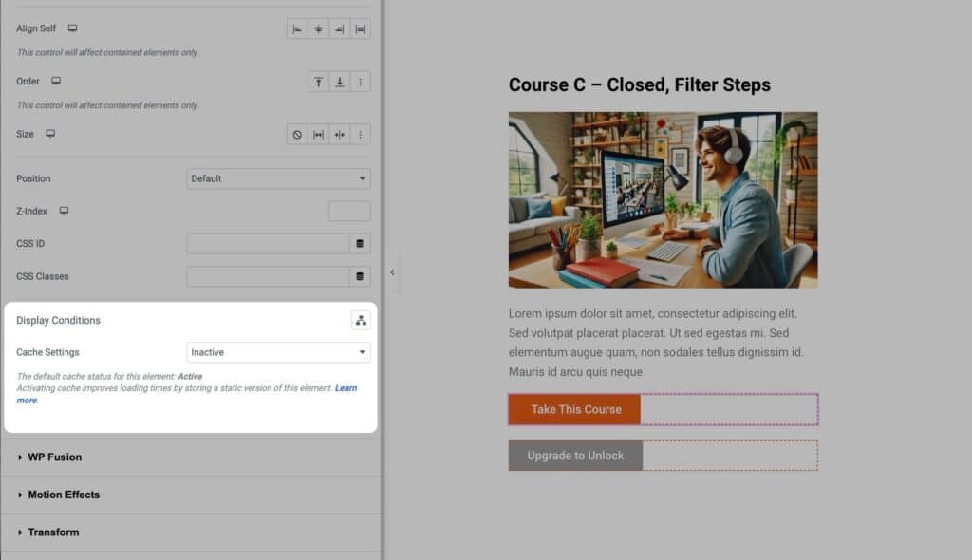
Task: Set Order to start
Action: point(319,82)
